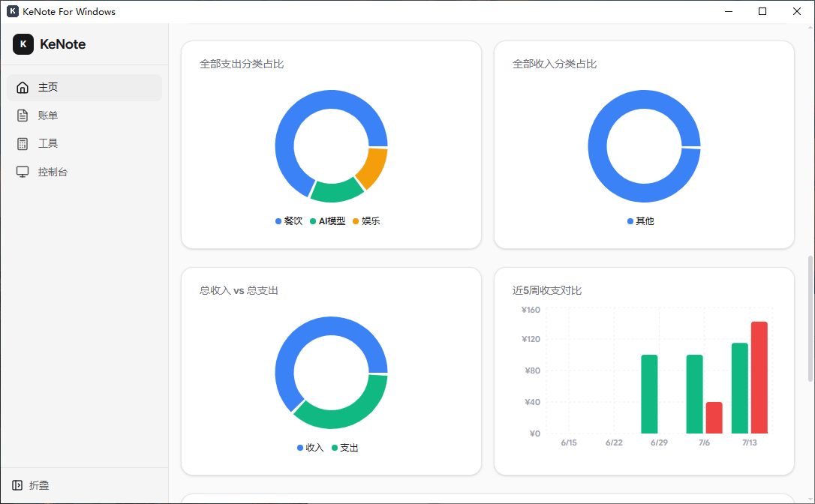Click the KeNote brand name in sidebar
The width and height of the screenshot is (815, 504).
pos(63,44)
